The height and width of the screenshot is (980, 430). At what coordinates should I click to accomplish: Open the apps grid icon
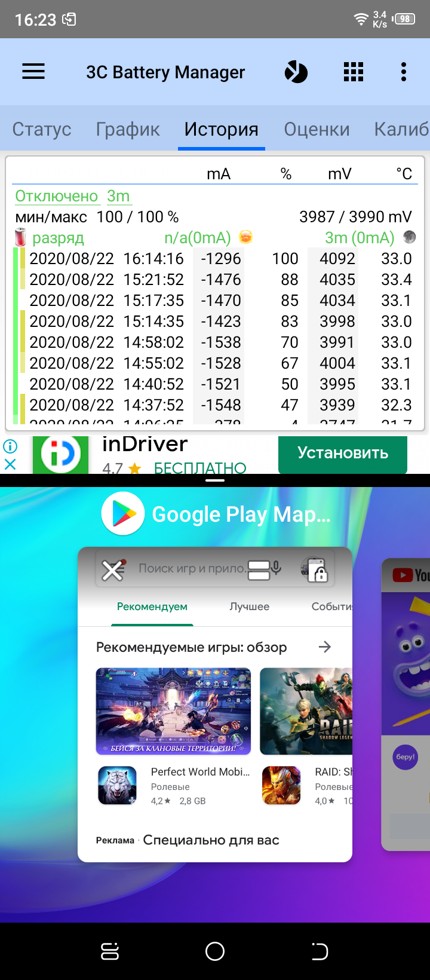pos(354,72)
